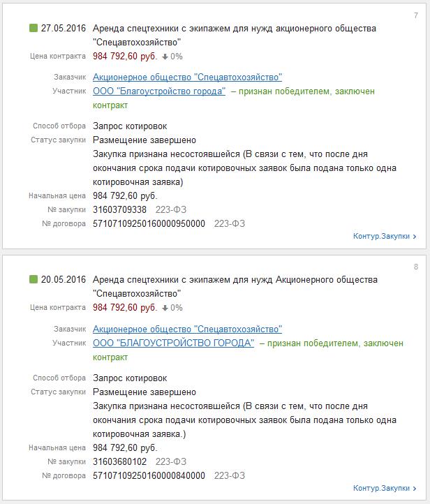
Task: Select purchase number 31603680102
Action: (120, 461)
